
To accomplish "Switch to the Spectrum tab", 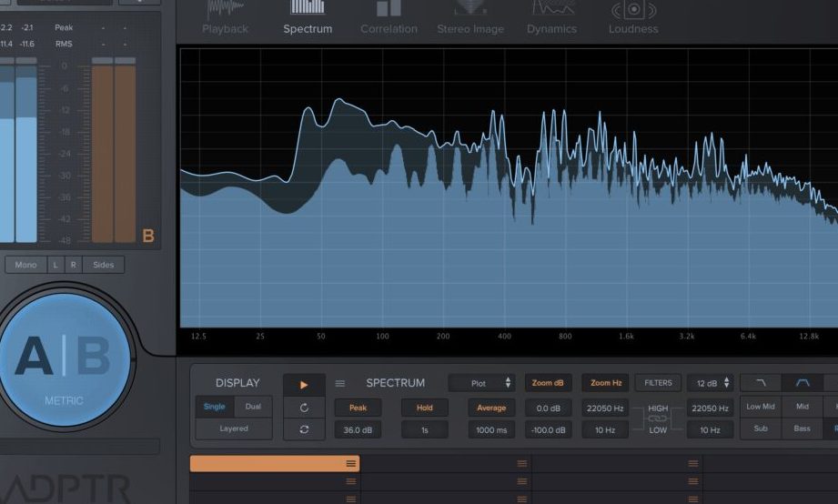I will (308, 19).
